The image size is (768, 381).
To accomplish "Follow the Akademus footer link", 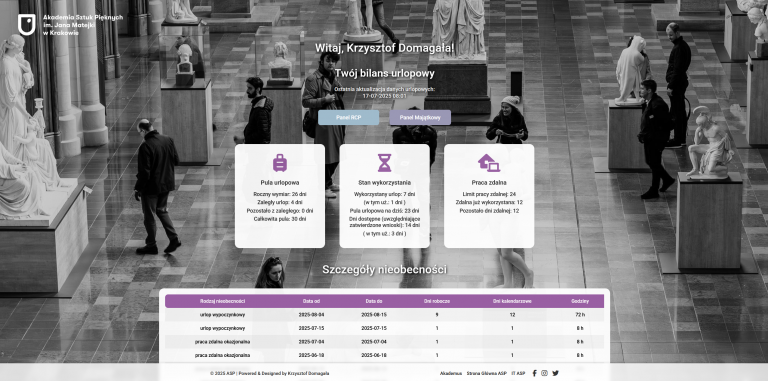I will tap(451, 373).
